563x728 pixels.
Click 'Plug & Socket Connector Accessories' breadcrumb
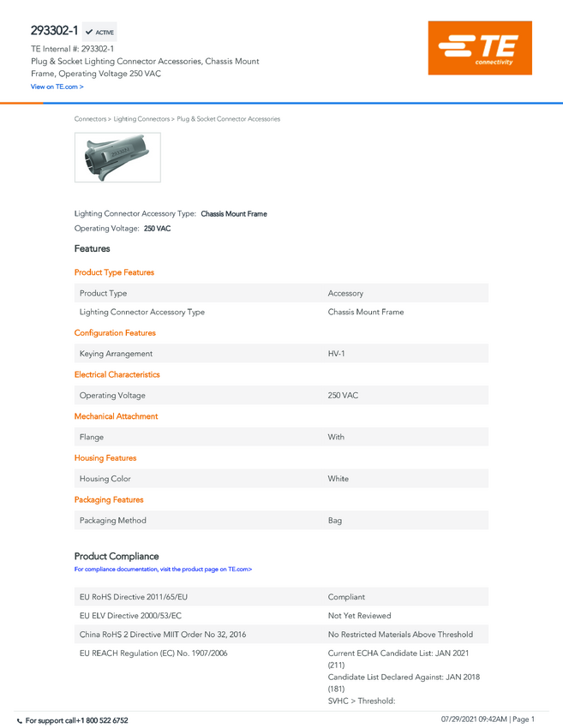tap(229, 119)
